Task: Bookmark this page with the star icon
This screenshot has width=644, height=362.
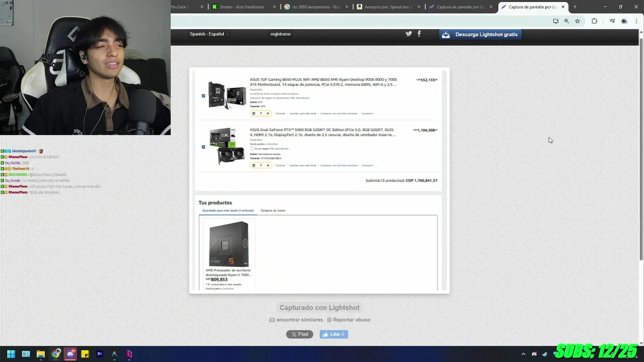Action: click(x=578, y=21)
